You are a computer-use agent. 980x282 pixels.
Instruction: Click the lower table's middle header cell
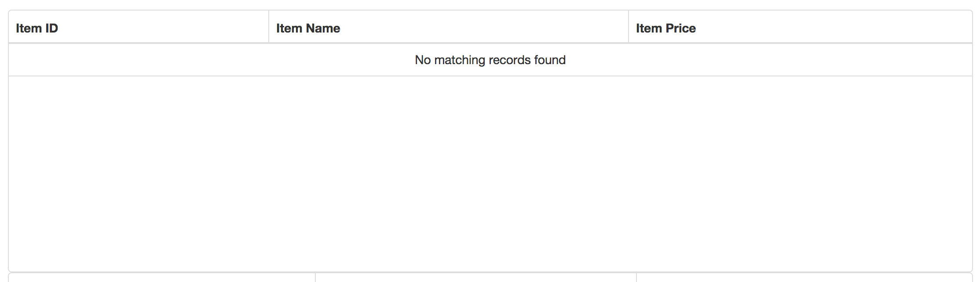(x=476, y=278)
